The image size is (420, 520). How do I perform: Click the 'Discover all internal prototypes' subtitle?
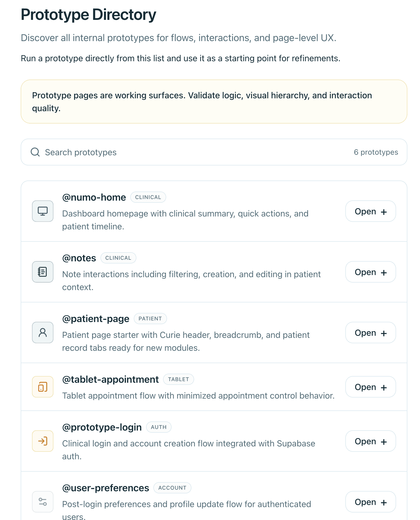pos(179,38)
